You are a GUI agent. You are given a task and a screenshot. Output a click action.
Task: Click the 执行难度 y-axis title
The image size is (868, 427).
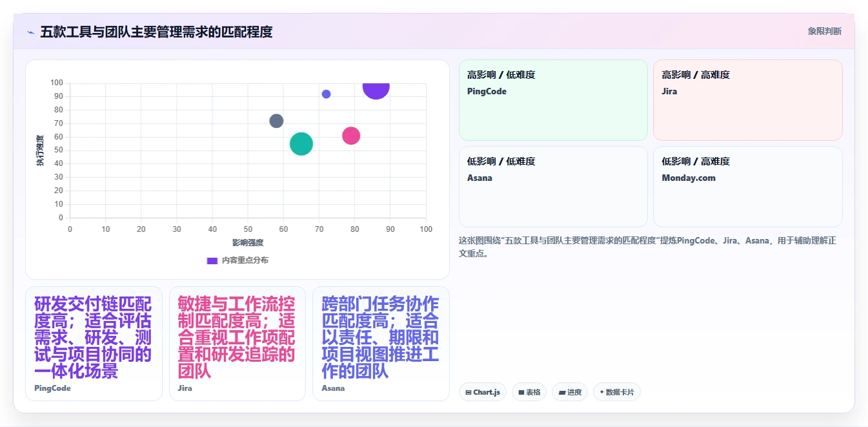point(40,151)
